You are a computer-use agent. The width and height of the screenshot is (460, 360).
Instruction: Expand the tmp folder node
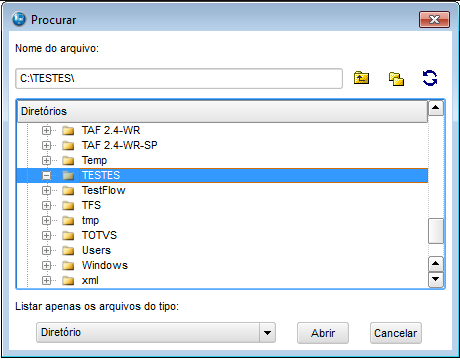[x=46, y=220]
